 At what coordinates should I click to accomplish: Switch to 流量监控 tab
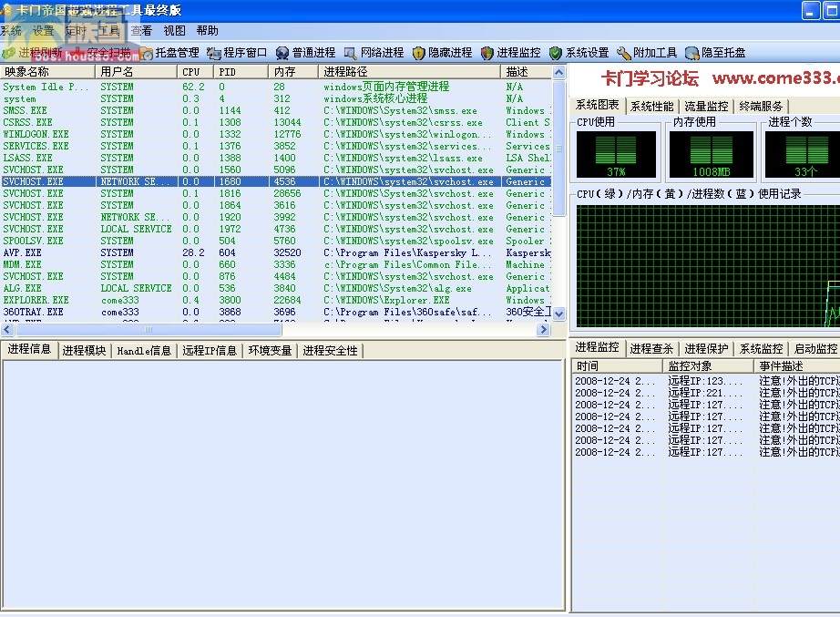point(706,106)
